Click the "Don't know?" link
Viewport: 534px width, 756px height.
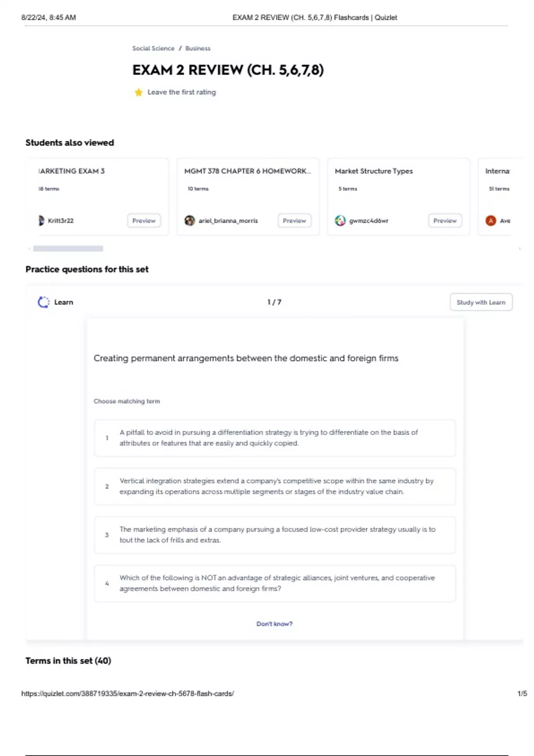click(x=274, y=624)
